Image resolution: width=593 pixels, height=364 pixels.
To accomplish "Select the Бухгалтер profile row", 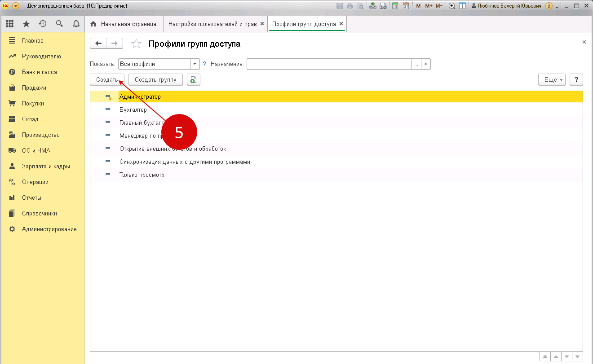I will tap(336, 110).
